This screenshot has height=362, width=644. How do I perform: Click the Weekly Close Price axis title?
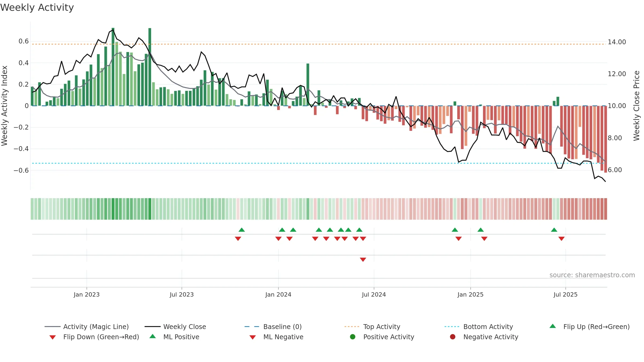636,106
